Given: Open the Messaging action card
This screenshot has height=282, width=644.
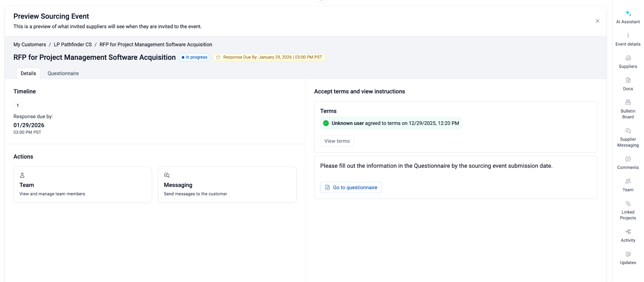Looking at the screenshot, I should (x=227, y=185).
